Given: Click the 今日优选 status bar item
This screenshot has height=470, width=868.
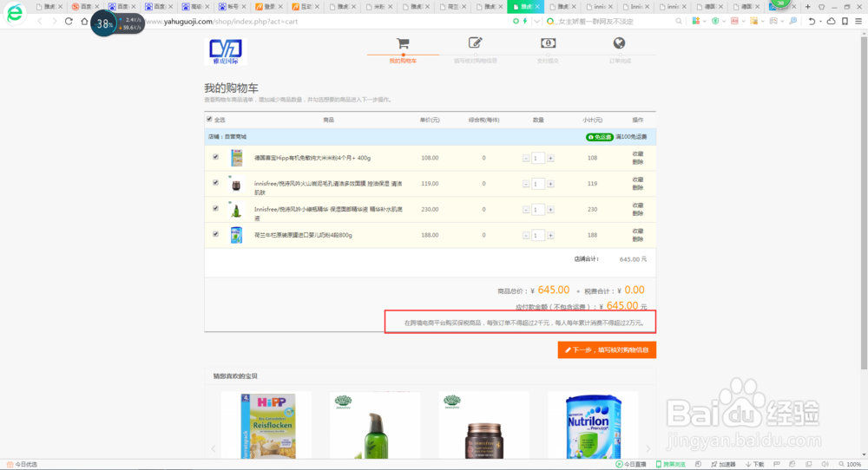Looking at the screenshot, I should pos(22,465).
